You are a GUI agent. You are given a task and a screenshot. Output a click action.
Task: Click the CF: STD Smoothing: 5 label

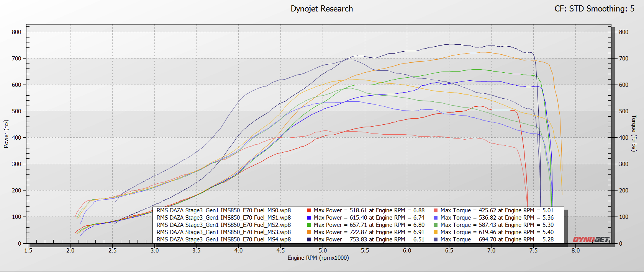[595, 9]
